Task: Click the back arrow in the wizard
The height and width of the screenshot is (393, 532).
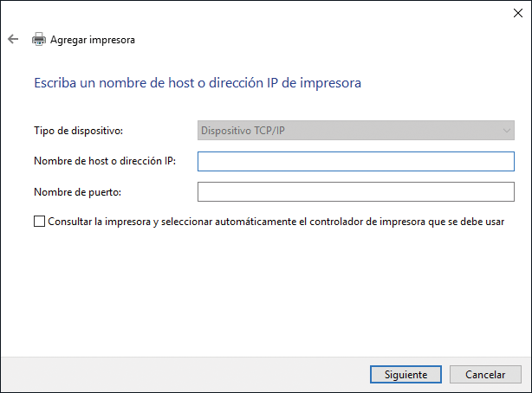Action: (x=12, y=39)
